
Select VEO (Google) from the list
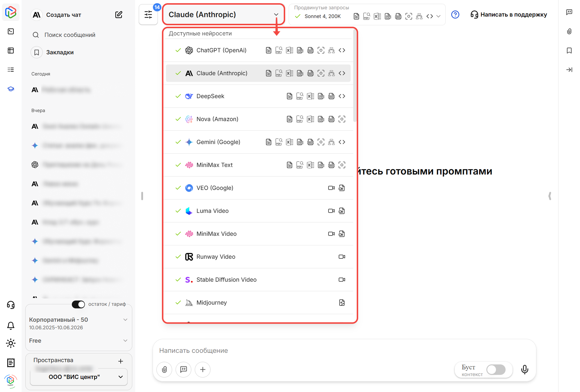coord(258,188)
